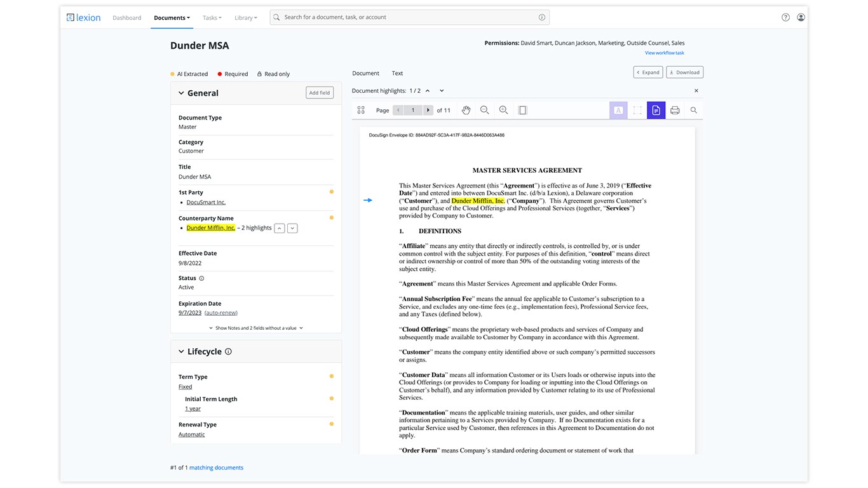Select the text highlight tool
Screen dimensions: 868x488
coord(618,110)
